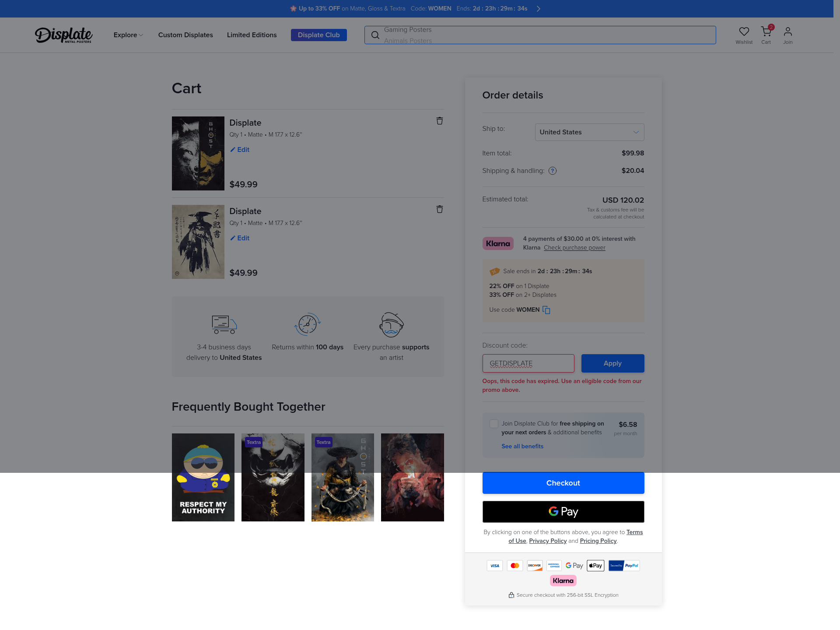This screenshot has height=630, width=840.
Task: Click the promo banner arrow chevron
Action: 539,9
